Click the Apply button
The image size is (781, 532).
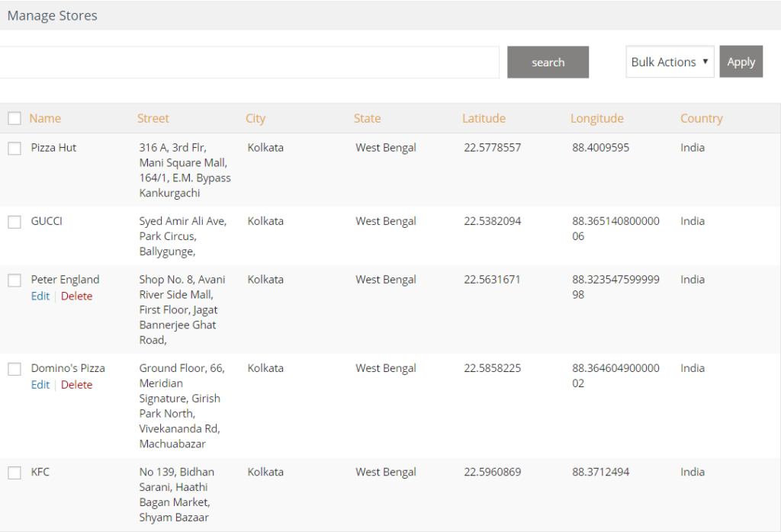pos(741,62)
